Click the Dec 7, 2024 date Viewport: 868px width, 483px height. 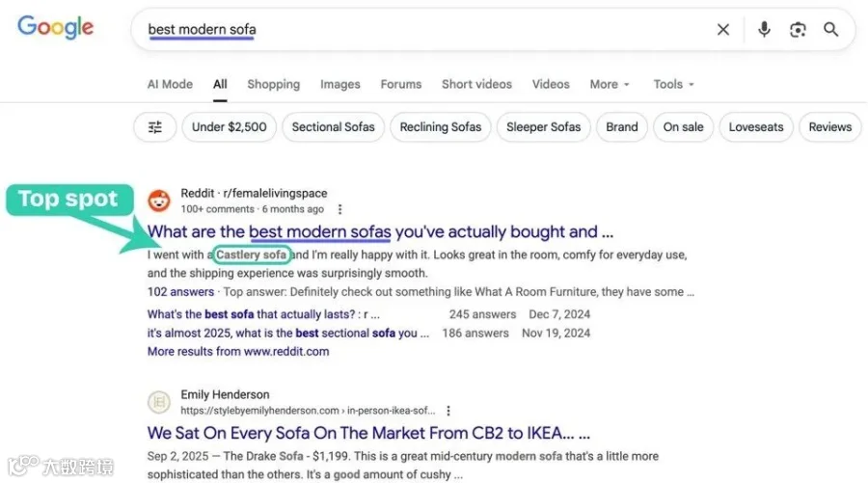coord(559,314)
